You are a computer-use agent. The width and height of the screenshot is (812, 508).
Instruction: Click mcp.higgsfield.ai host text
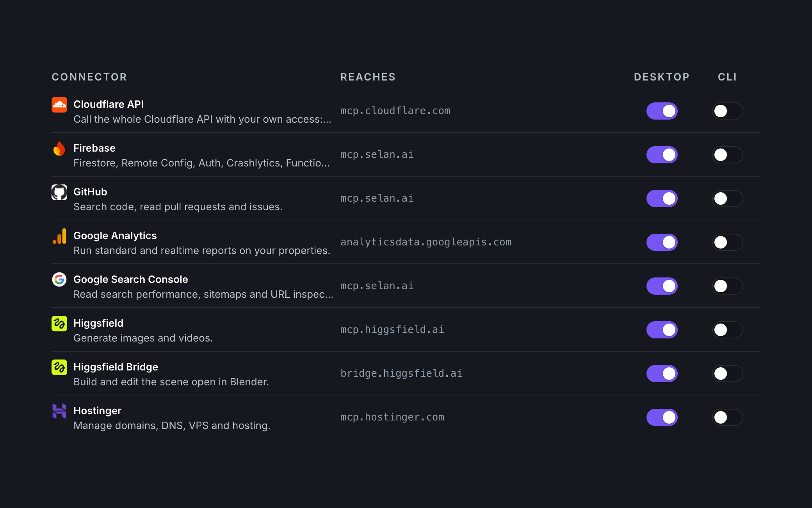392,330
